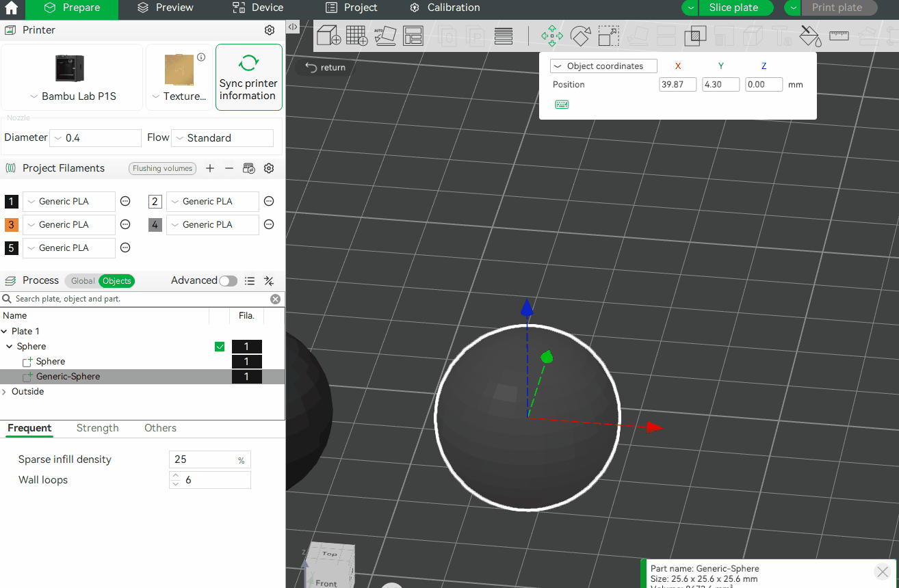Click the process settings list icon
Screen dimensions: 899x588
(250, 280)
